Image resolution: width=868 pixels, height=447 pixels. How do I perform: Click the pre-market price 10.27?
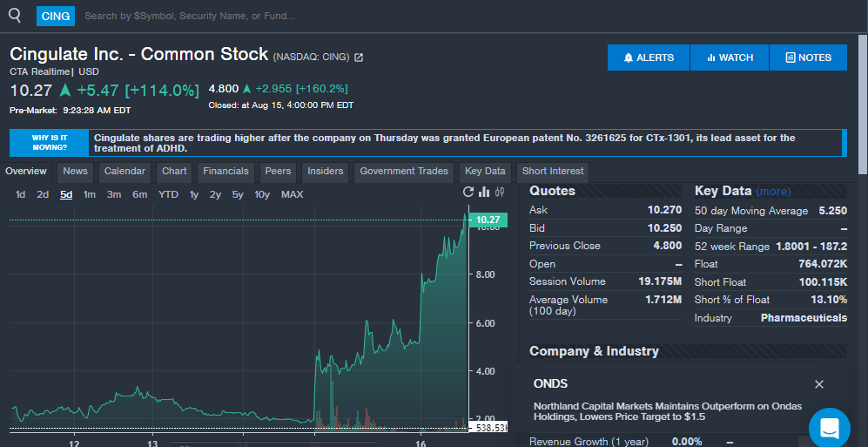[31, 91]
